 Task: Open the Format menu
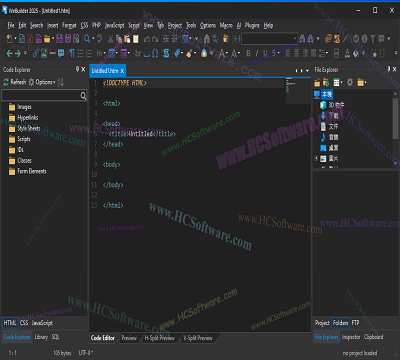coord(69,25)
